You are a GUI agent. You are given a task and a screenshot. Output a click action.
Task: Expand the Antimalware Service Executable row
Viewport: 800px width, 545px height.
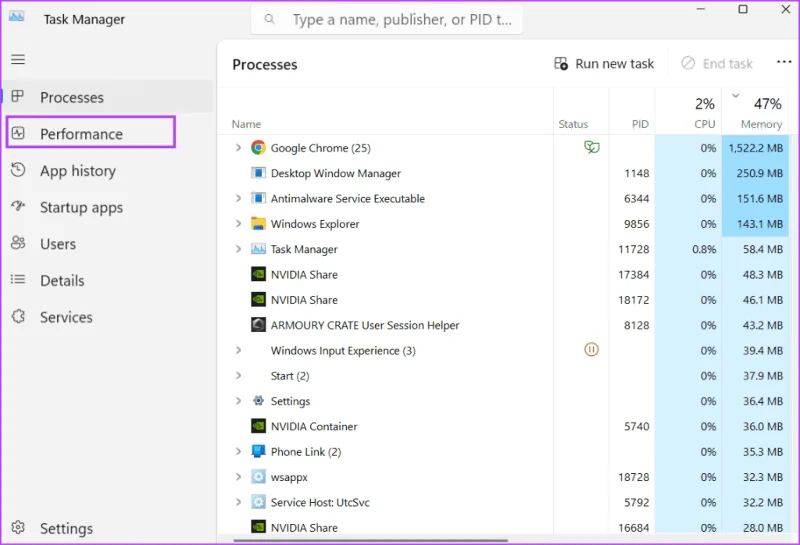(x=238, y=199)
